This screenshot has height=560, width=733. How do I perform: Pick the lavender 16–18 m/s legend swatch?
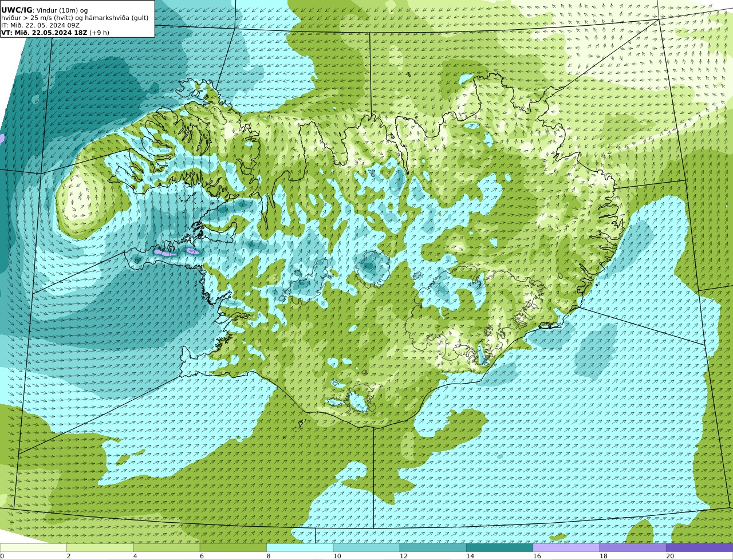click(x=566, y=547)
